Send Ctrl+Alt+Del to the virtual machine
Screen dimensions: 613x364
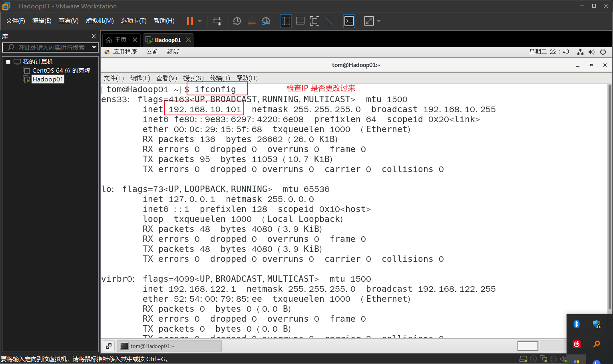217,21
